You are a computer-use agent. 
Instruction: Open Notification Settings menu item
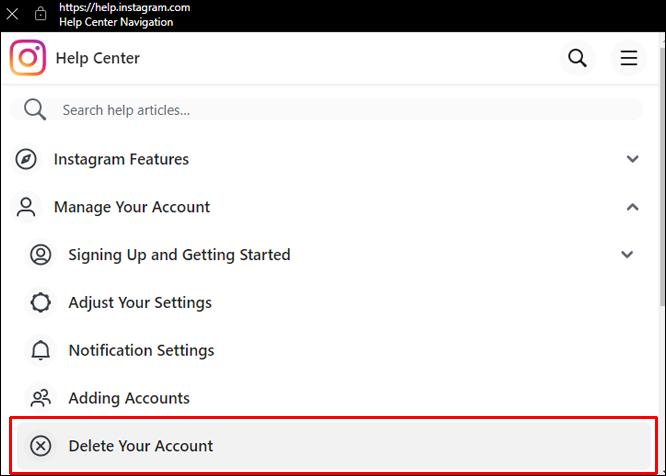(x=141, y=350)
